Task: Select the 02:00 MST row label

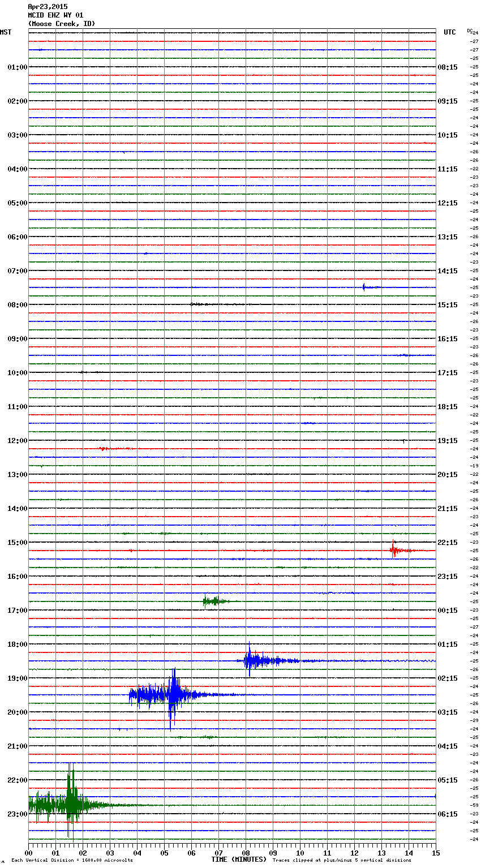Action: [18, 101]
